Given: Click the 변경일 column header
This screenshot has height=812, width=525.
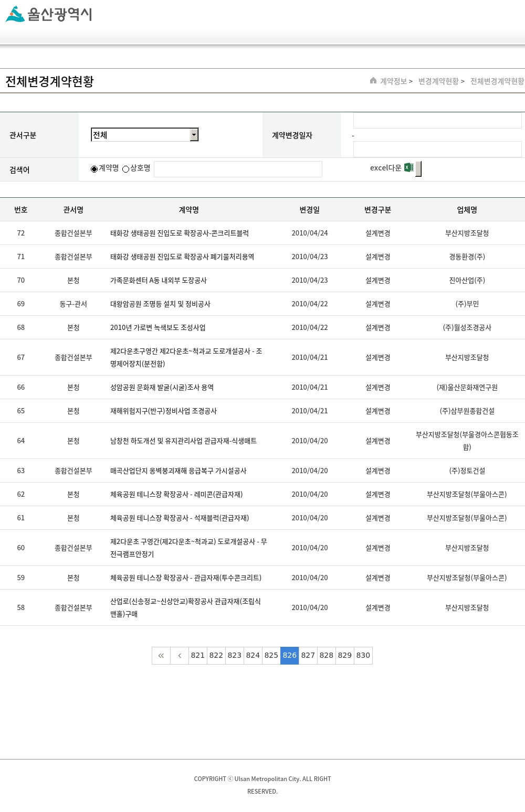Looking at the screenshot, I should tap(309, 210).
